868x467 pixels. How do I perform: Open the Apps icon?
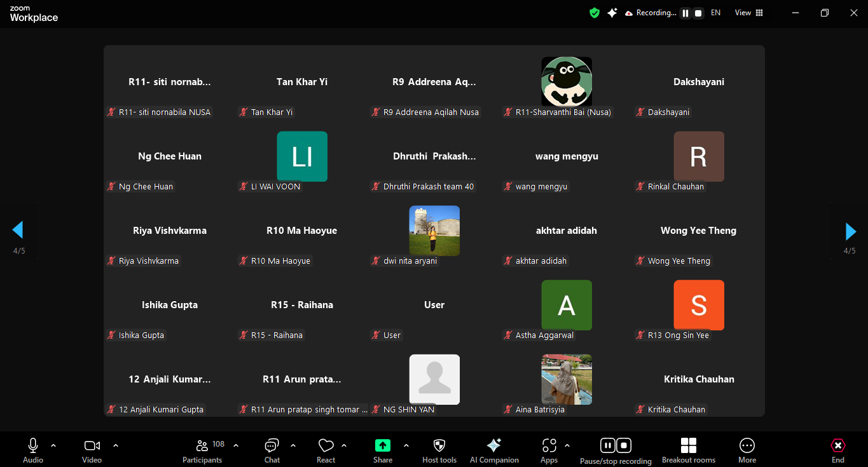tap(549, 445)
